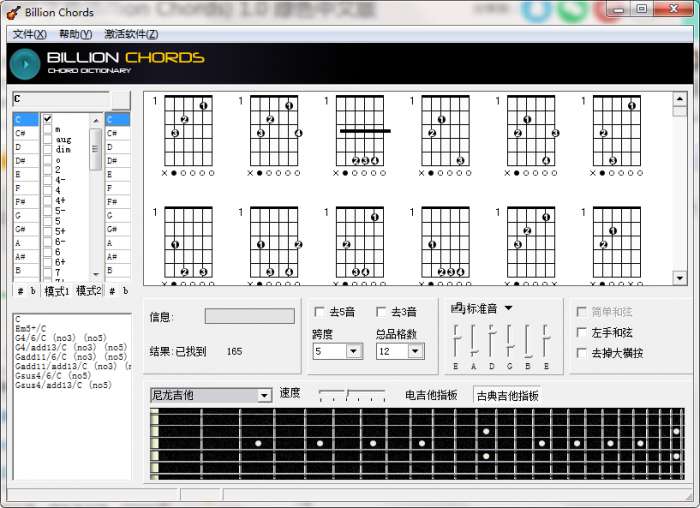Select F# in the bass note list

tap(118, 202)
